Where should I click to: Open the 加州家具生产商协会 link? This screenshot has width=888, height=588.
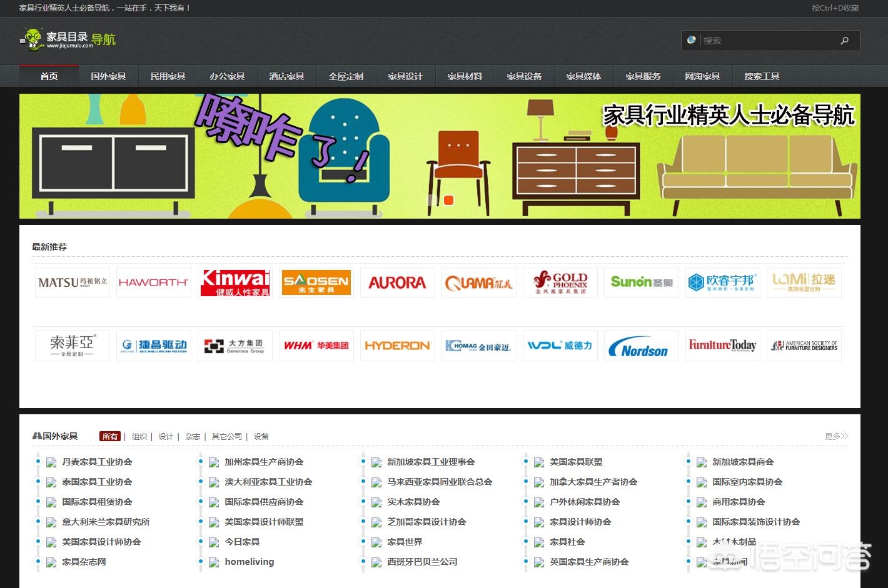(x=264, y=462)
